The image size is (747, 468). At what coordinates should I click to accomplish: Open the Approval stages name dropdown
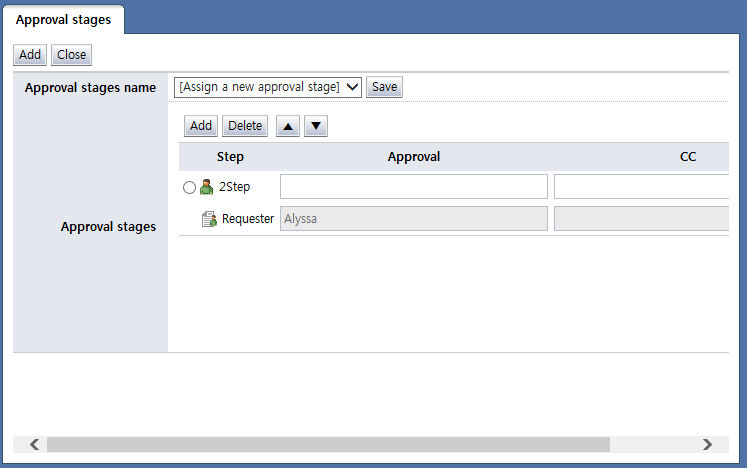tap(267, 87)
